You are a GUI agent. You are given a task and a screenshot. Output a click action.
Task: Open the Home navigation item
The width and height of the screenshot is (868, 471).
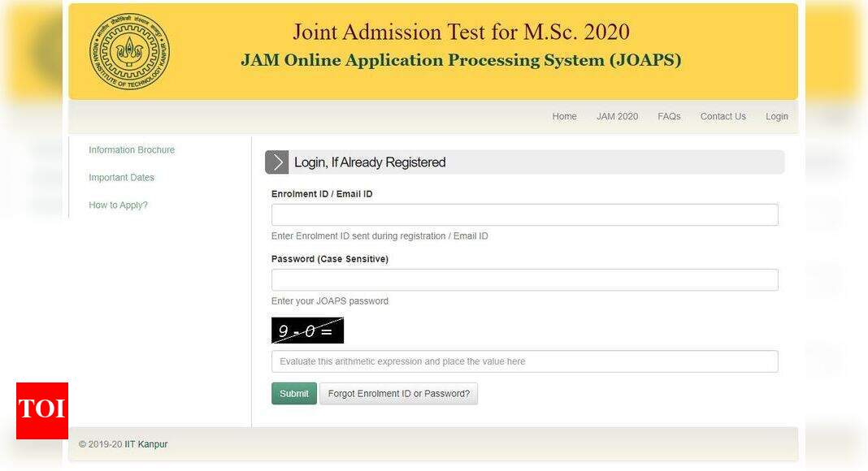[x=564, y=116]
